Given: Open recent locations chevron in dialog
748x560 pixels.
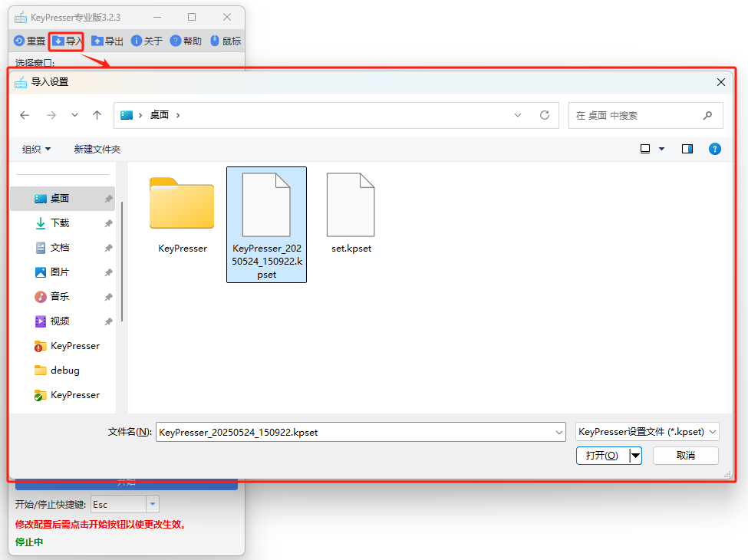Looking at the screenshot, I should (74, 115).
